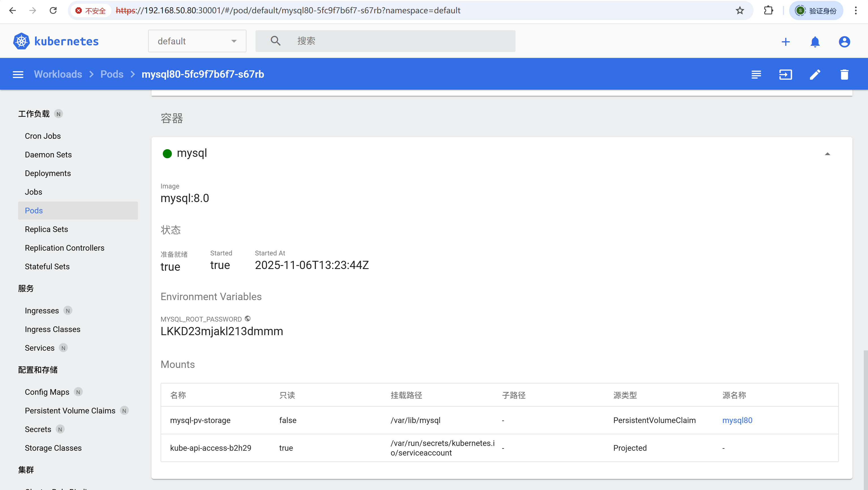Viewport: 868px width, 490px height.
Task: Open Stateful Sets in the sidebar
Action: [x=47, y=266]
